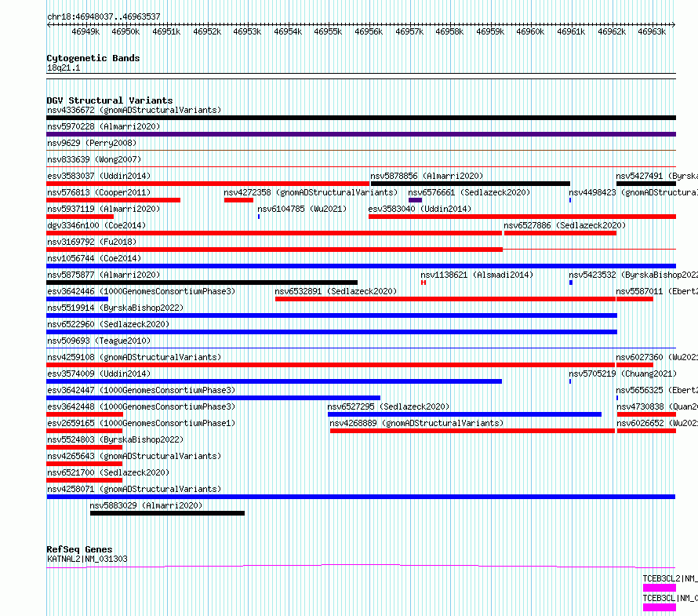Click the nsv6104785 Wu2021 variant label
This screenshot has height=616, width=698.
pyautogui.click(x=302, y=209)
